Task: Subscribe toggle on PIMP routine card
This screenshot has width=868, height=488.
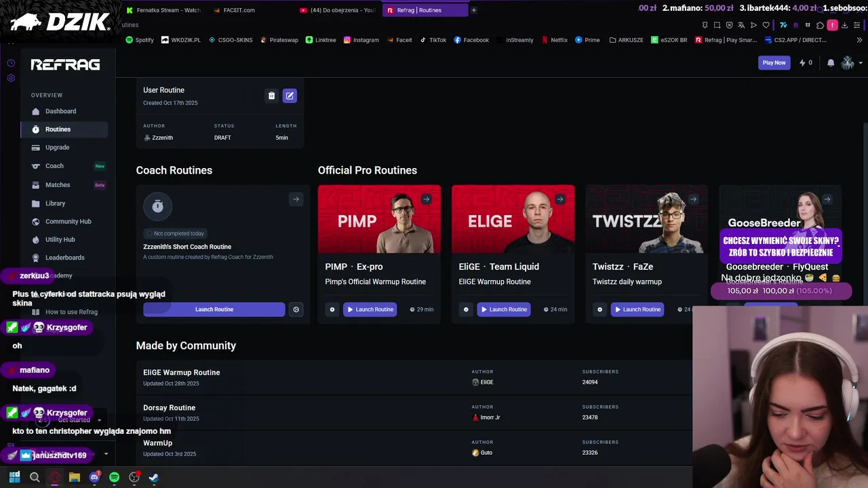Action: (x=332, y=309)
